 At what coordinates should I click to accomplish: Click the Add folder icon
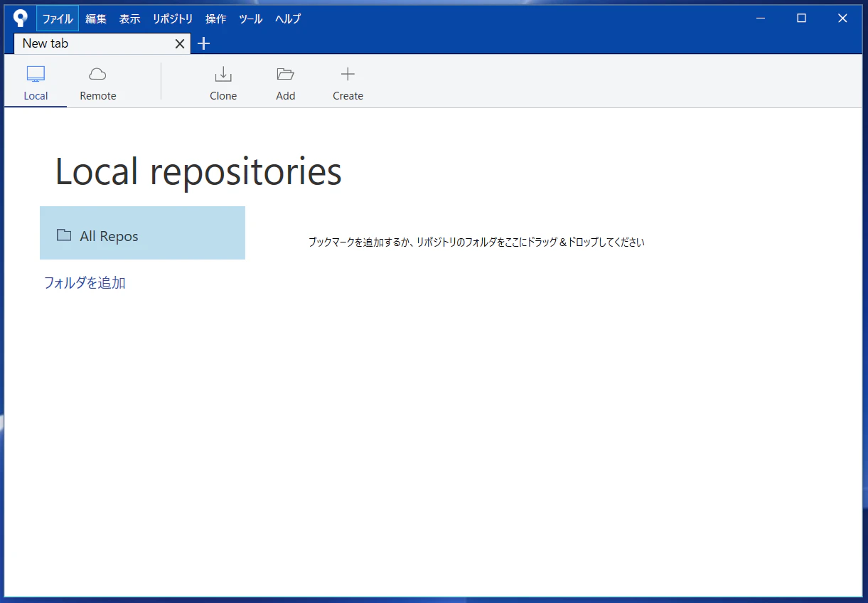coord(286,74)
